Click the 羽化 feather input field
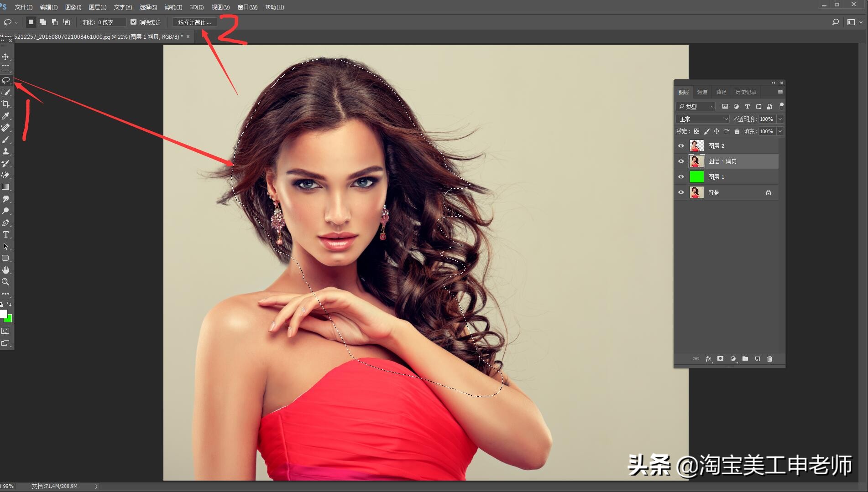 click(x=112, y=22)
